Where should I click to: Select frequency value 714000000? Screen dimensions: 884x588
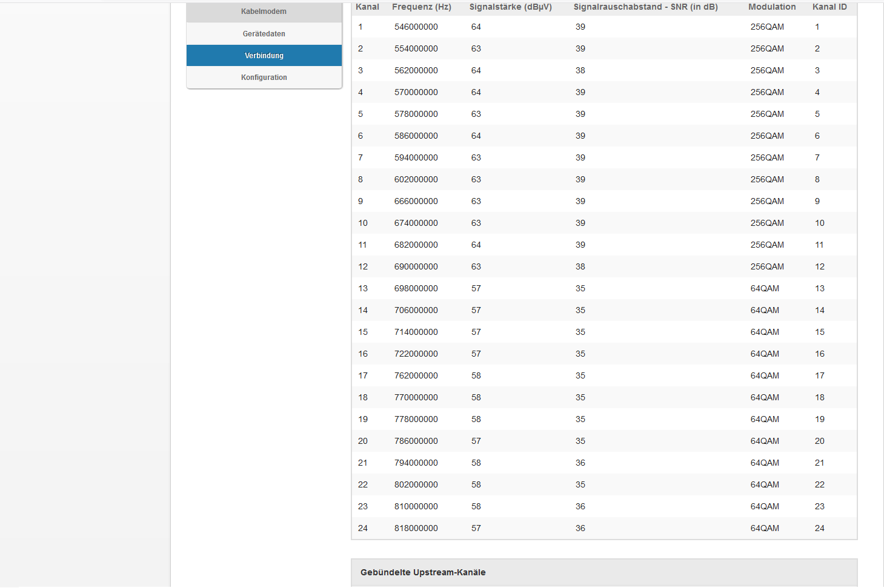click(416, 332)
